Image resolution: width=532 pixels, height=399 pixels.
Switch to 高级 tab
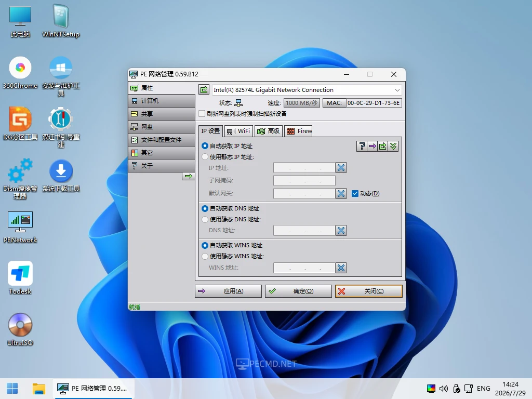269,131
